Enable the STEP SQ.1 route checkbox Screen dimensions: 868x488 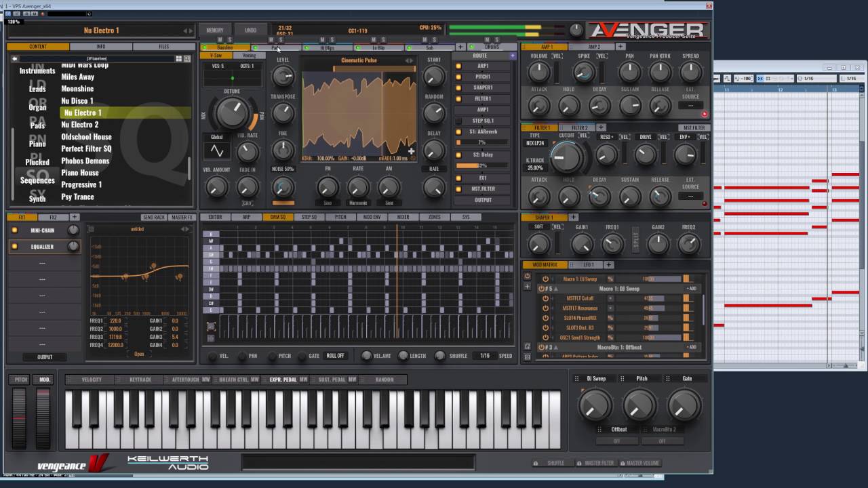click(x=458, y=121)
